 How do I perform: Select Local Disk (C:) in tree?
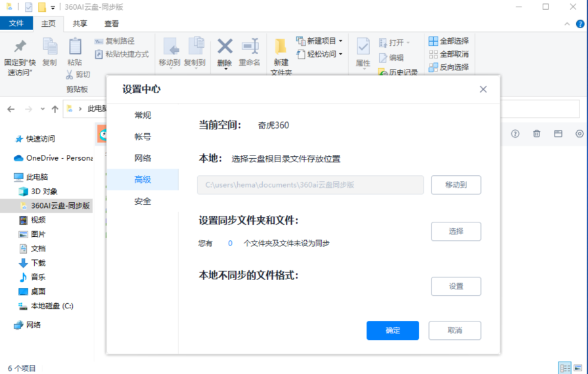[x=46, y=306]
